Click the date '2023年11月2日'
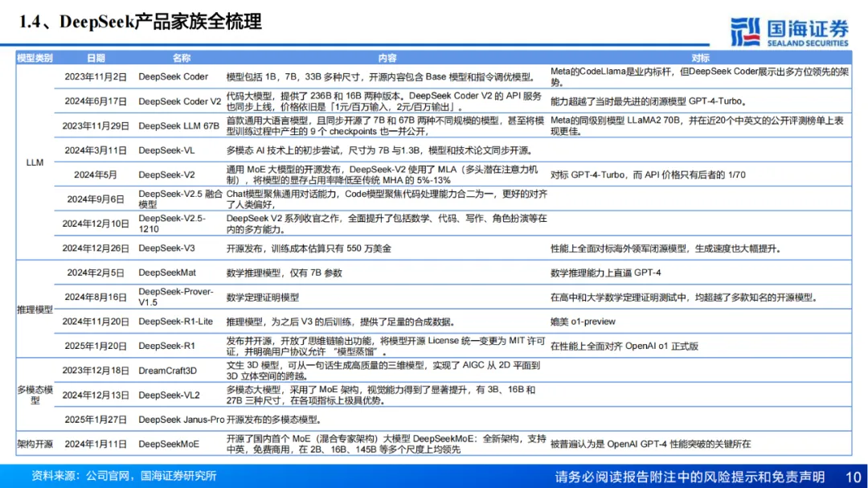The image size is (868, 488). point(96,77)
